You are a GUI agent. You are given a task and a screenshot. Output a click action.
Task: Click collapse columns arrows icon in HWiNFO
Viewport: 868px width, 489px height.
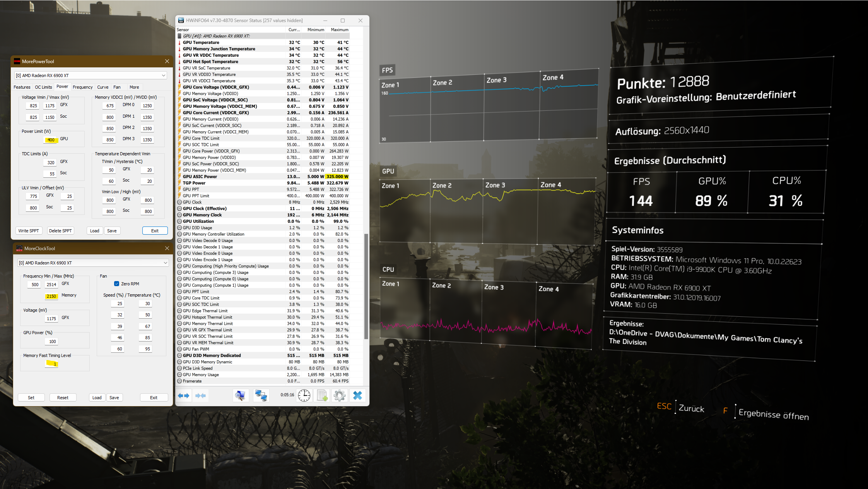(201, 395)
